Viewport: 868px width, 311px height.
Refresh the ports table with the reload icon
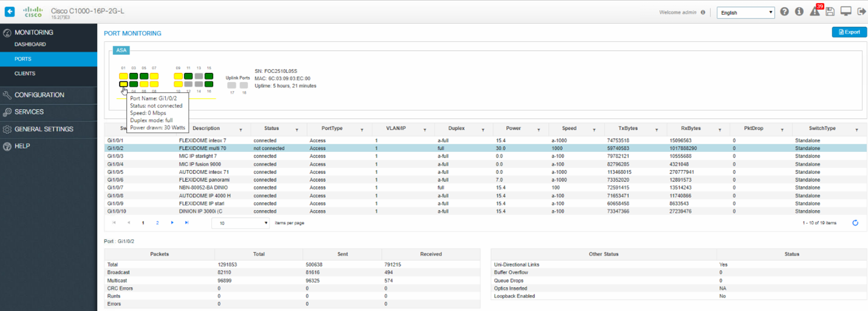click(x=855, y=223)
